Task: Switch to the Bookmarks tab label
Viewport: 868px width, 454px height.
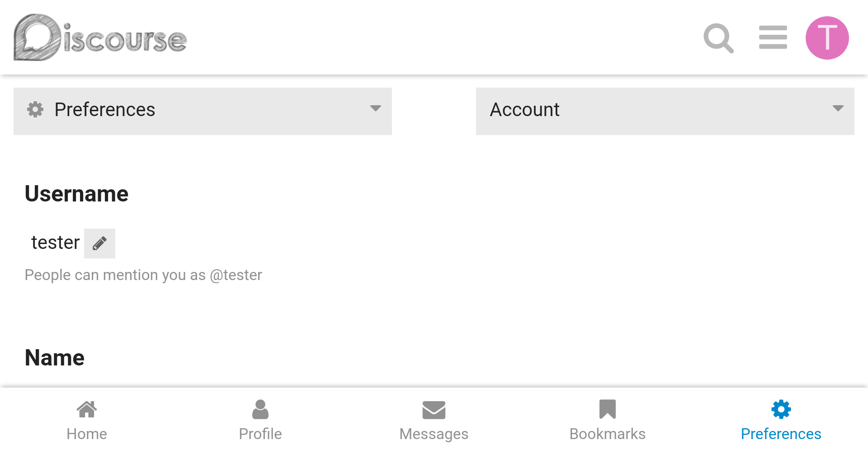Action: tap(607, 434)
